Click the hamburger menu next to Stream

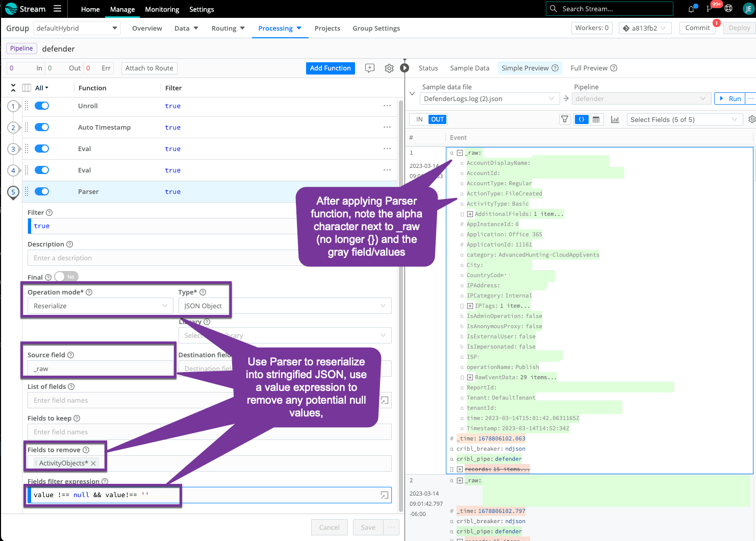pyautogui.click(x=57, y=9)
